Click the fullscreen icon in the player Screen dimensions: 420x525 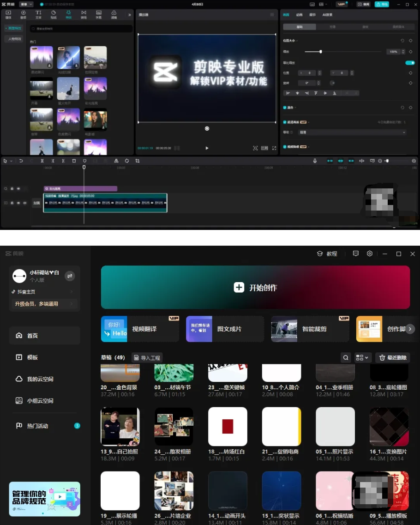(274, 148)
